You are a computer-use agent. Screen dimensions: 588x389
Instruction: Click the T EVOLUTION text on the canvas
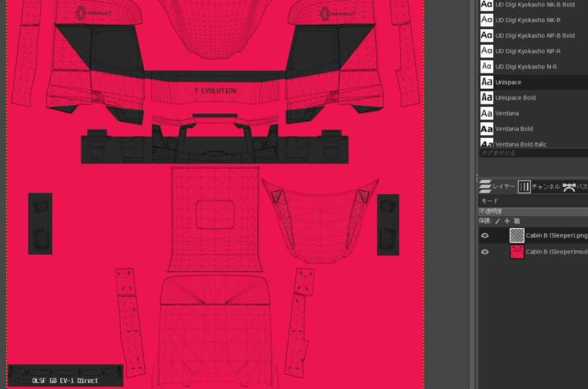[x=215, y=91]
